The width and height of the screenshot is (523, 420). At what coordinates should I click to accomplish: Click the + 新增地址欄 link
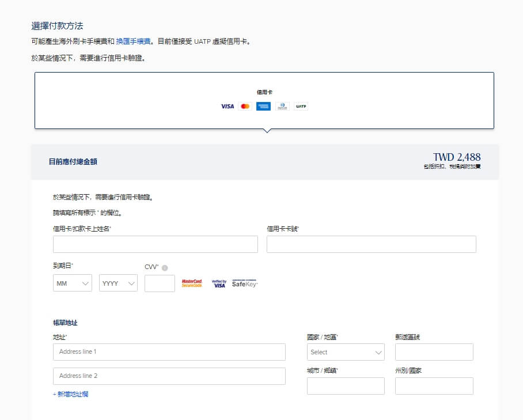[x=70, y=394]
